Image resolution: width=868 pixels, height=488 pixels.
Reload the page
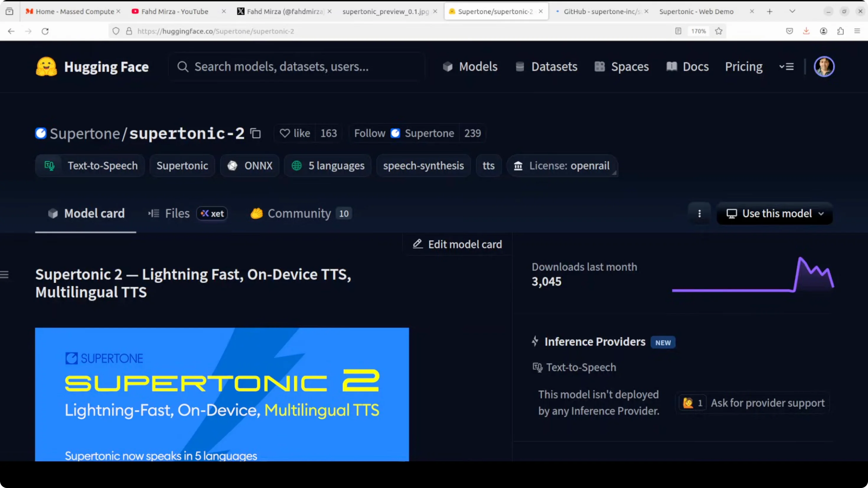click(x=45, y=31)
